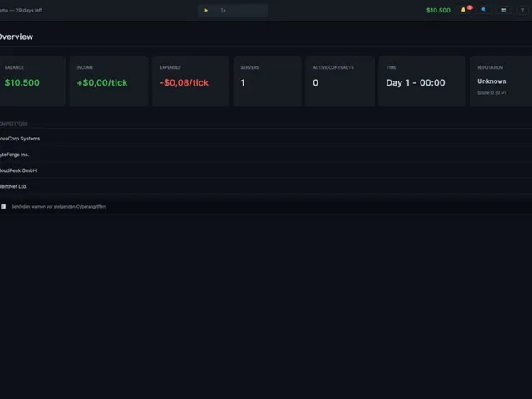Select the competitor row ending in 'Net Ltd.'
The width and height of the screenshot is (532, 399).
(266, 186)
